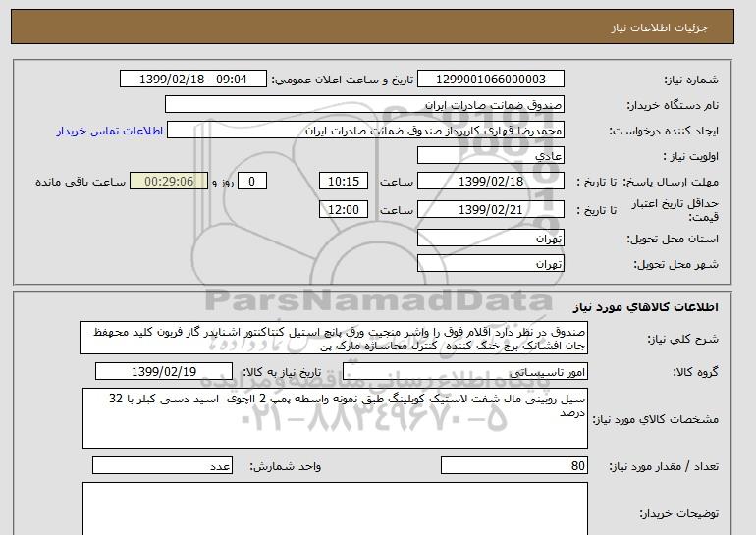
Task: Click the response deadline date field 1399/02/18
Action: [490, 182]
